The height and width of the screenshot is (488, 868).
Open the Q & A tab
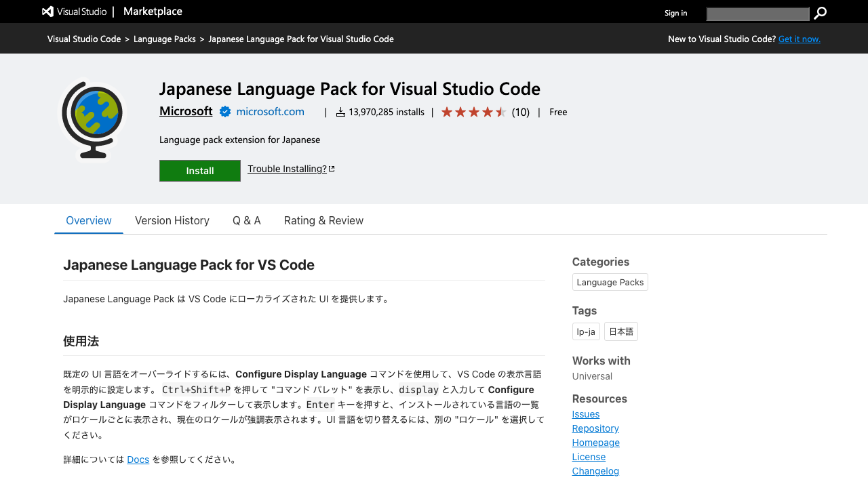[246, 220]
